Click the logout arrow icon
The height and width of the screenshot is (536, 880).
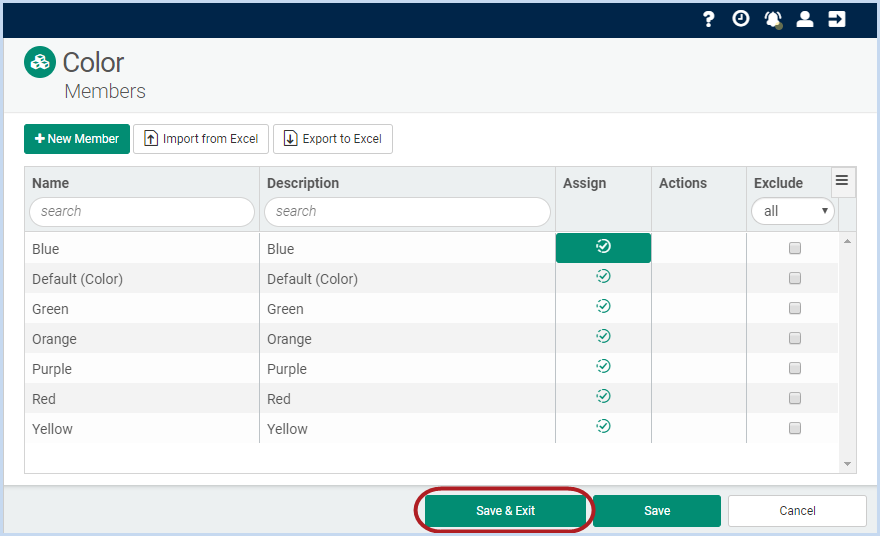[x=837, y=19]
